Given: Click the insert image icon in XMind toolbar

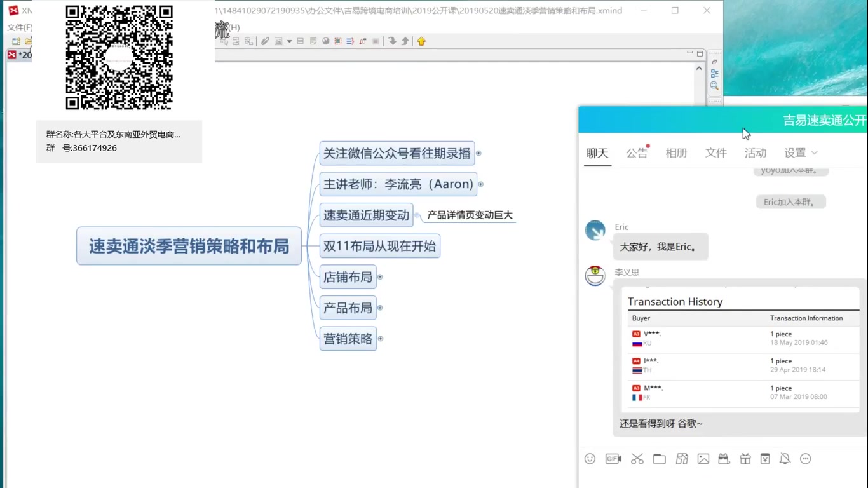Looking at the screenshot, I should pos(278,41).
